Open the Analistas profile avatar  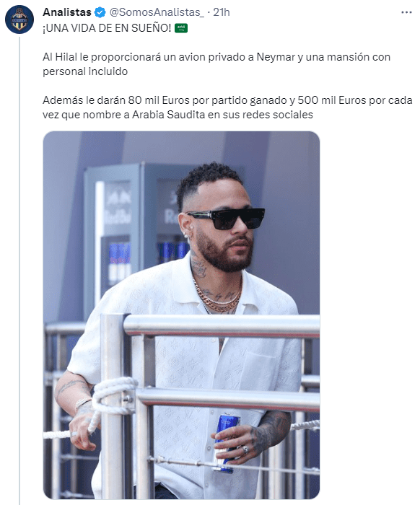click(19, 19)
